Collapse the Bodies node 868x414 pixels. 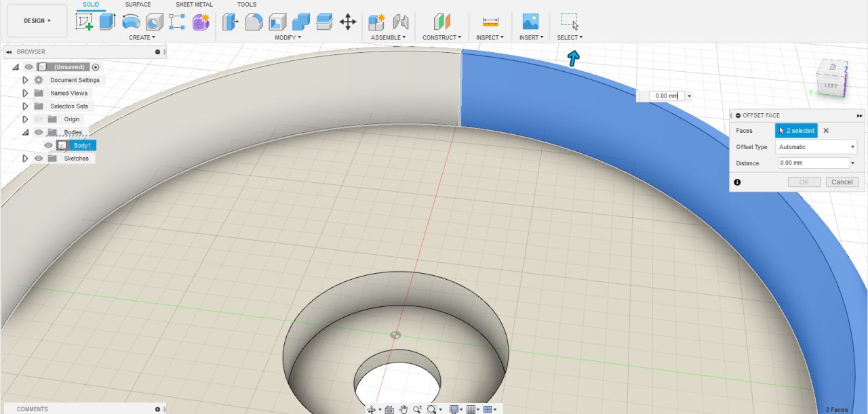click(26, 132)
